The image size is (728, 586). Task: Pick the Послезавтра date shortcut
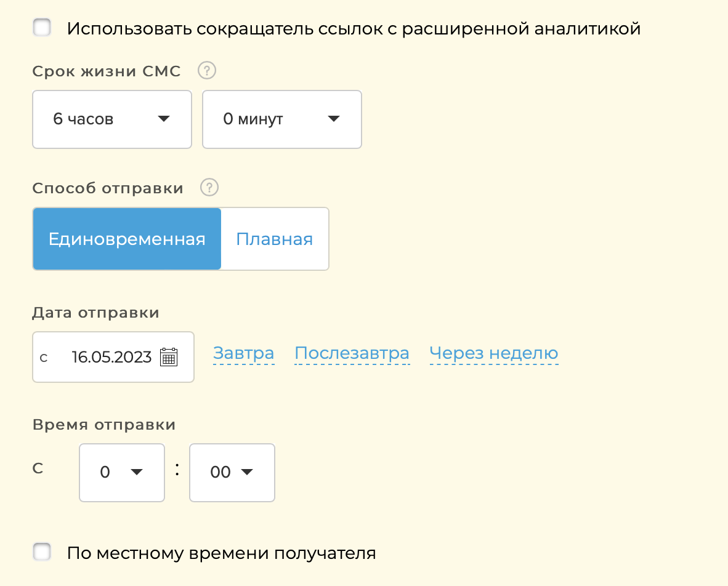click(352, 353)
